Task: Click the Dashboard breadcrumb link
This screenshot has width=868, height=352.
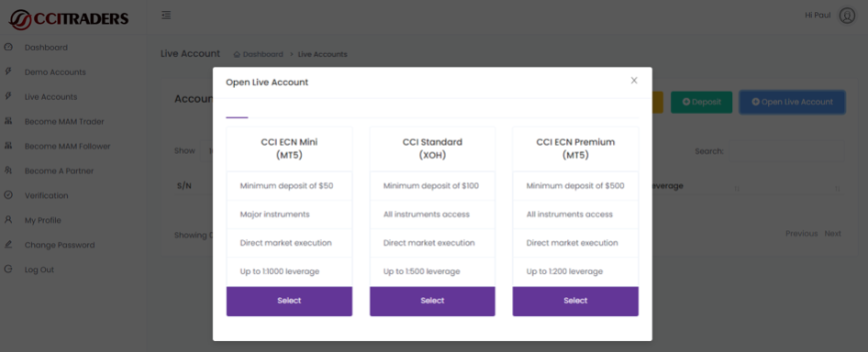Action: (263, 54)
